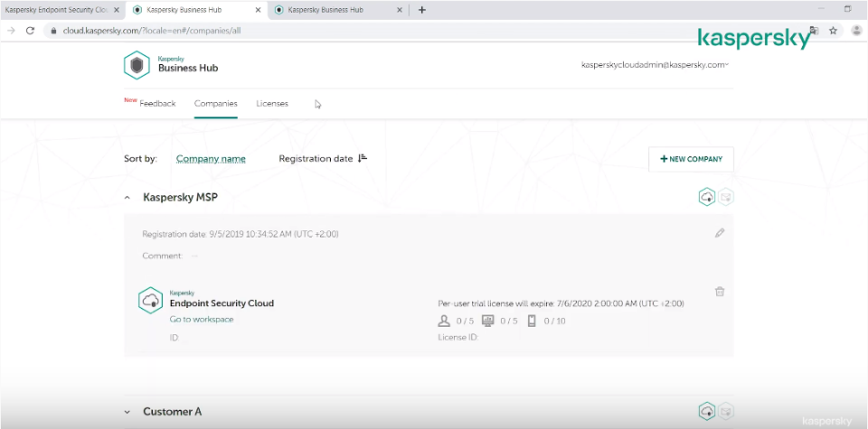Edit Kaspersky MSP company with pencil icon
The image size is (868, 429).
(x=720, y=233)
